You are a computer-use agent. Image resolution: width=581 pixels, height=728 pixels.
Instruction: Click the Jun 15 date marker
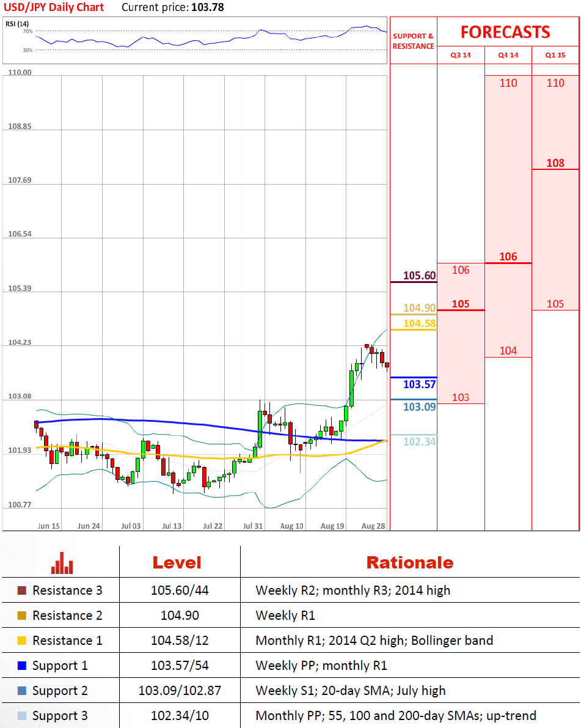(49, 526)
